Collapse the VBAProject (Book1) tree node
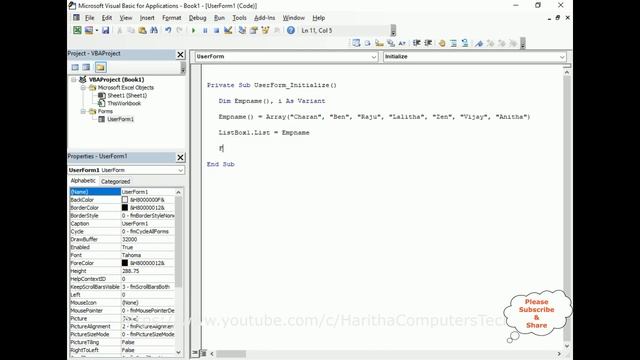 (x=74, y=80)
